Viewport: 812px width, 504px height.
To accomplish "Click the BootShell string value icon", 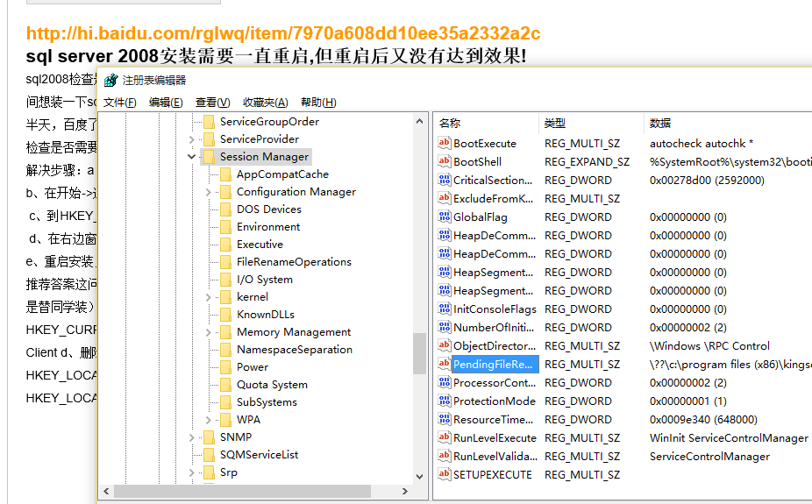I will 445,161.
